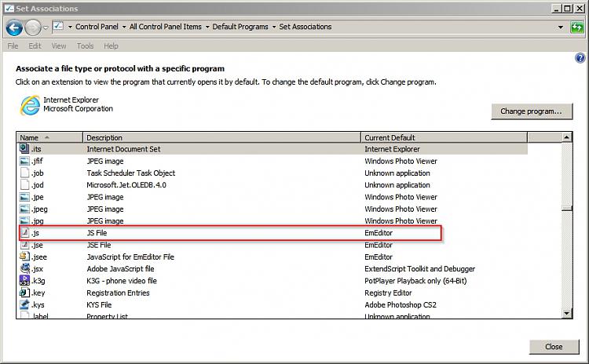Viewport: 589px width, 364px height.
Task: Click the greyed Forward arrow button
Action: pyautogui.click(x=33, y=27)
